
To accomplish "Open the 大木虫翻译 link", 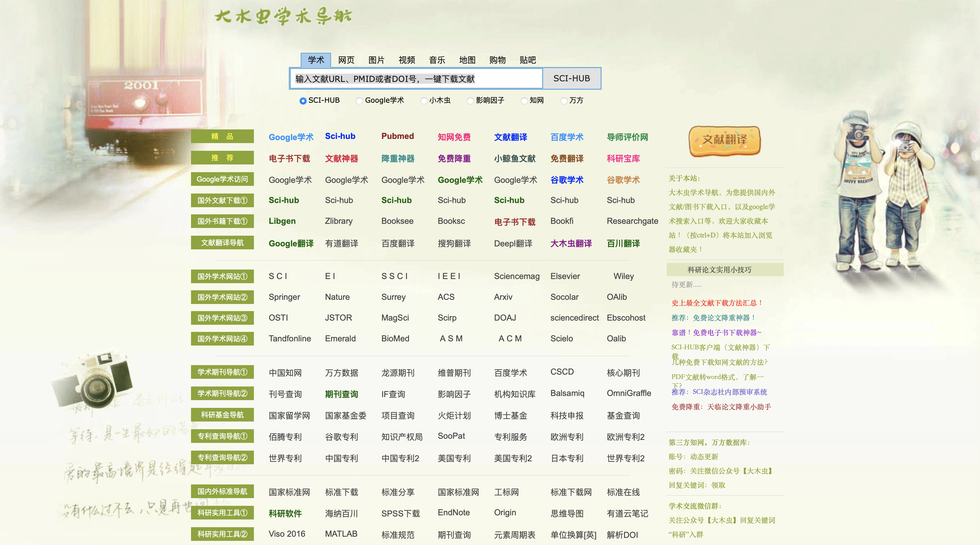I will [571, 244].
